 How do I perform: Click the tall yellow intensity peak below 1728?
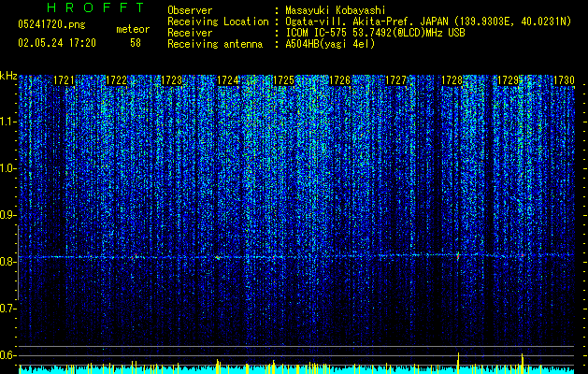tap(458, 363)
